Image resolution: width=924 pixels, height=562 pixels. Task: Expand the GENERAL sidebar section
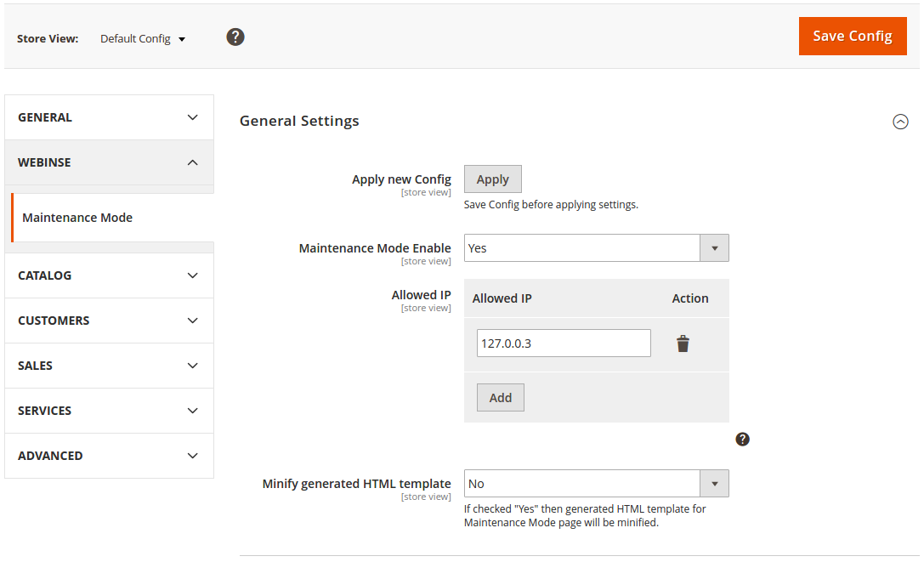pos(109,117)
